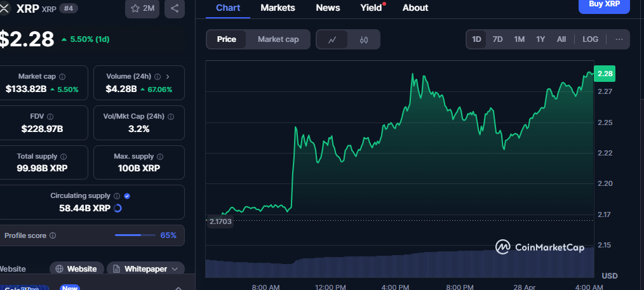Click the Circulating supply info icon
This screenshot has width=644, height=290.
tap(117, 196)
